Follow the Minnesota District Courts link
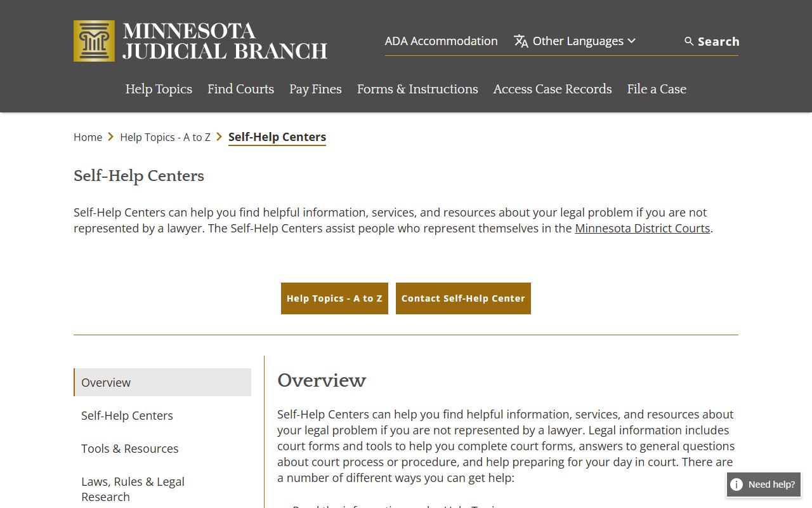This screenshot has height=508, width=812. (642, 228)
